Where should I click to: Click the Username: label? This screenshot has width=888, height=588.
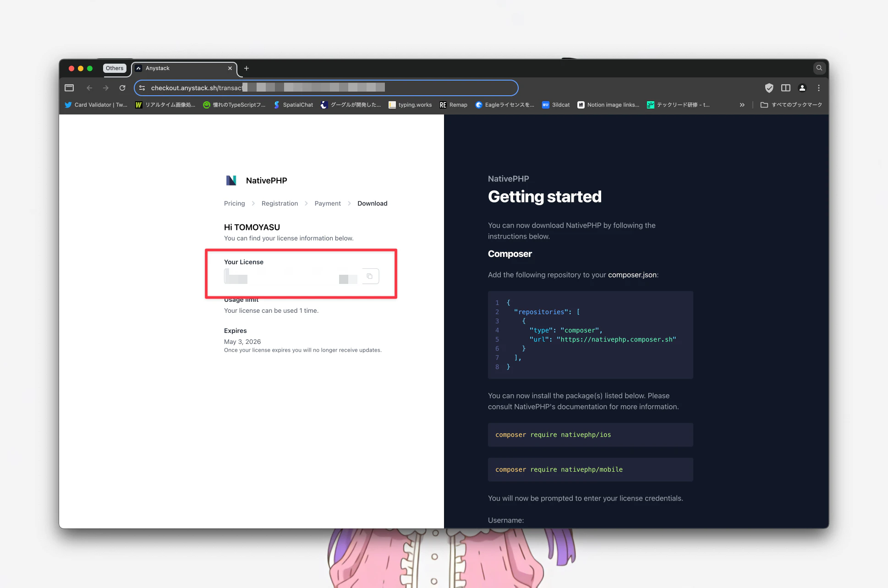coord(506,520)
